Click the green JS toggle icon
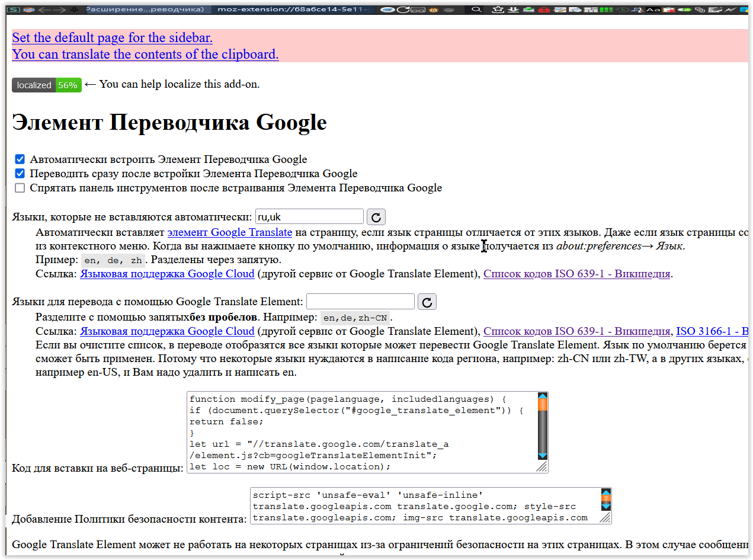This screenshot has height=560, width=753. [685, 9]
